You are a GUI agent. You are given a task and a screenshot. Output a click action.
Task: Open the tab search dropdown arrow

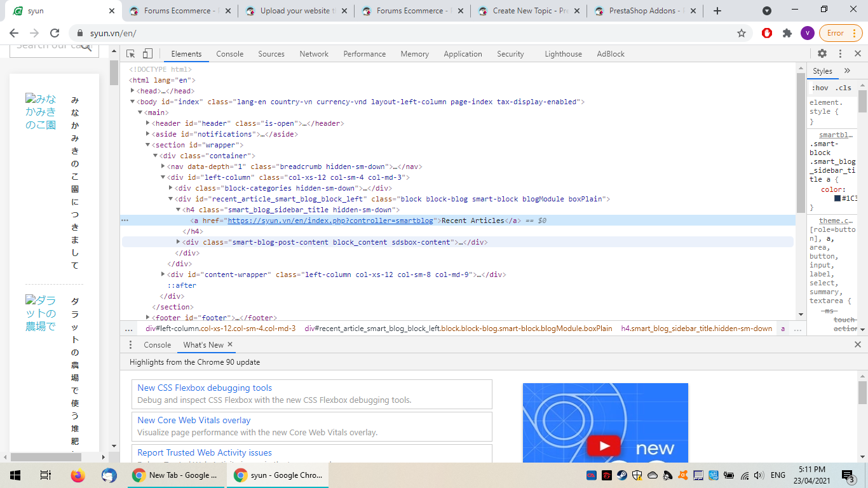pos(767,11)
